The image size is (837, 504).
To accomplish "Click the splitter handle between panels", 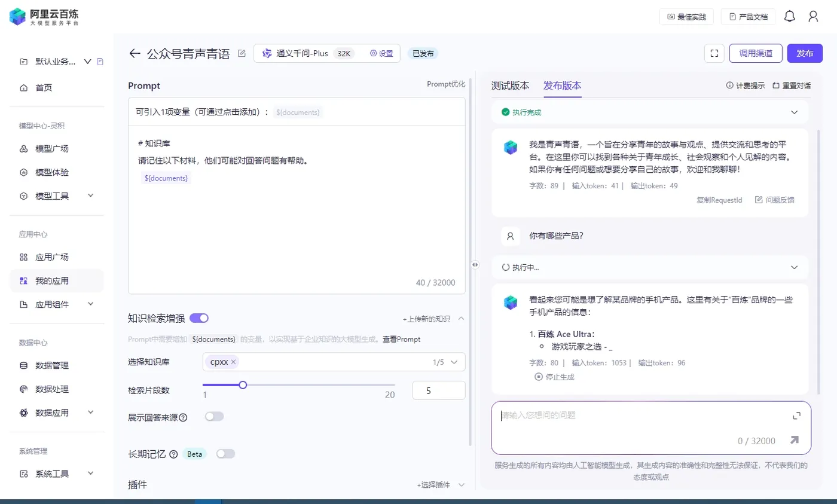I will tap(475, 264).
